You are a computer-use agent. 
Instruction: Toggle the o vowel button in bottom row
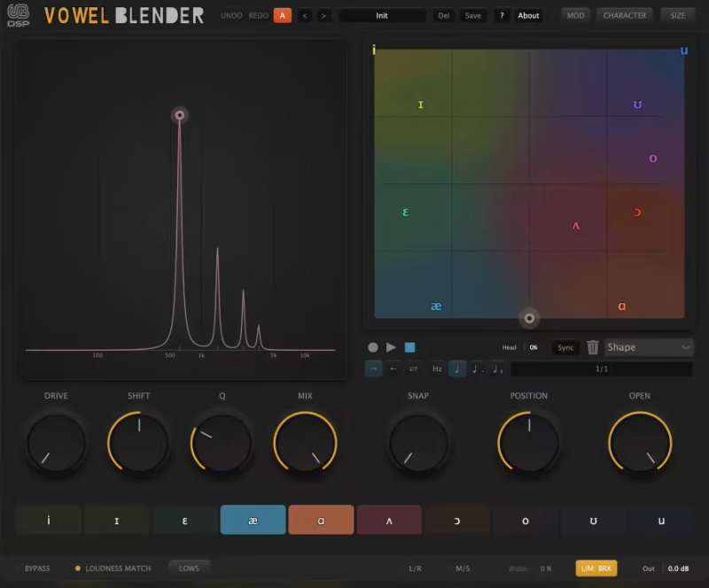click(526, 520)
